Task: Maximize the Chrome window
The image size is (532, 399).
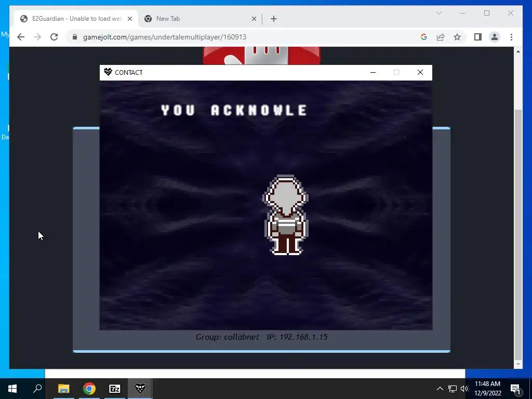Action: 487,13
